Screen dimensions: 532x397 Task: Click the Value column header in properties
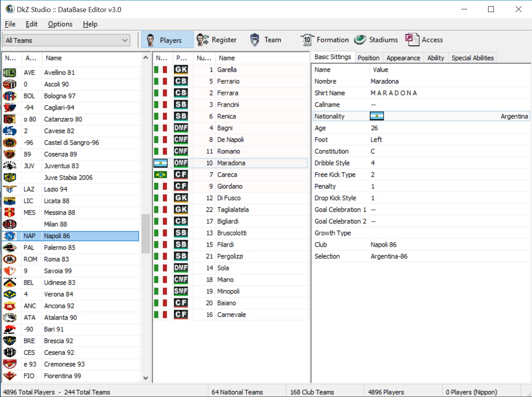click(x=450, y=70)
